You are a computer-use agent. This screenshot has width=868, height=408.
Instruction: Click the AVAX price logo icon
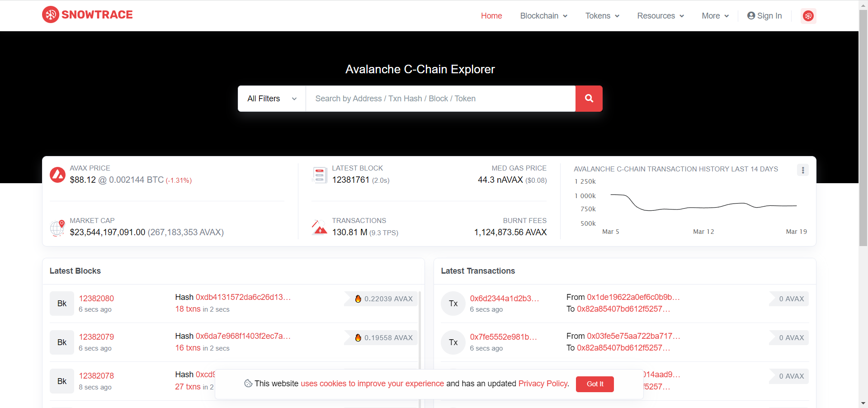[x=57, y=175]
